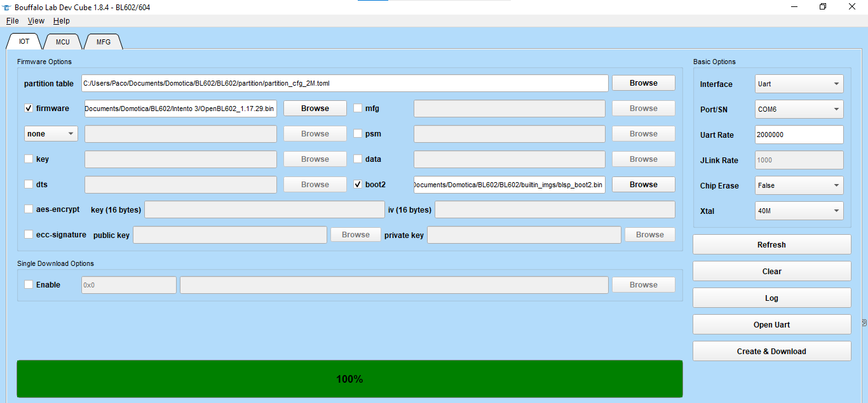Click Create & Download button
This screenshot has height=403, width=868.
tap(771, 352)
